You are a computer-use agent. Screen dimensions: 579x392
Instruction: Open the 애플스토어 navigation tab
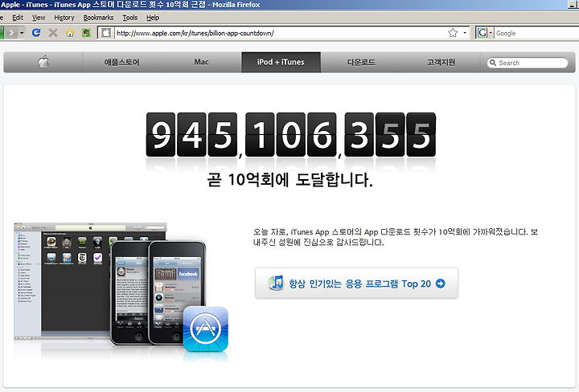pos(122,62)
